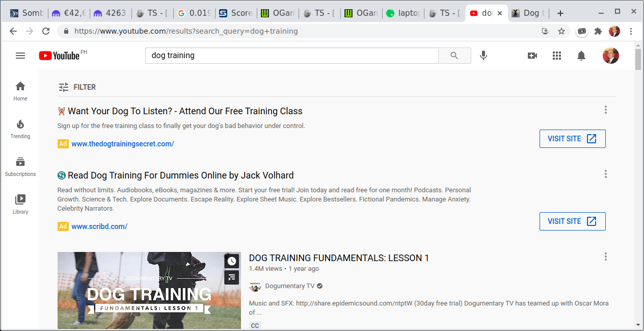Click the '1.4M views • 1 year ago' text

pos(284,269)
